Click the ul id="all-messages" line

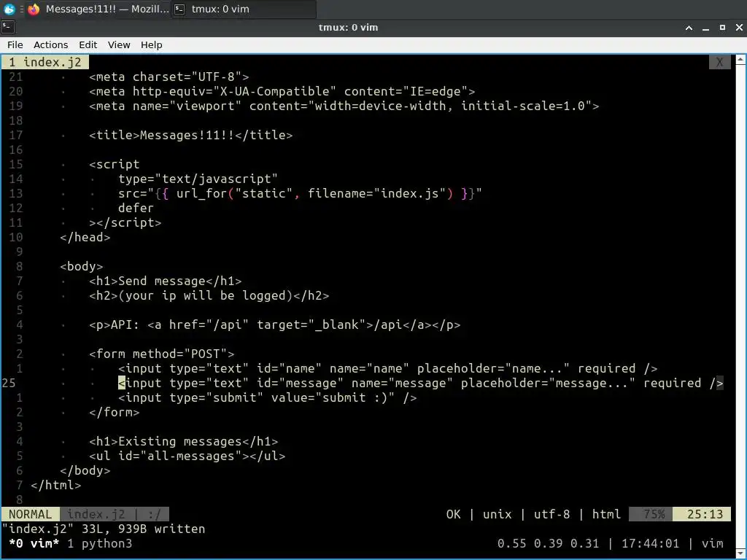coord(187,456)
